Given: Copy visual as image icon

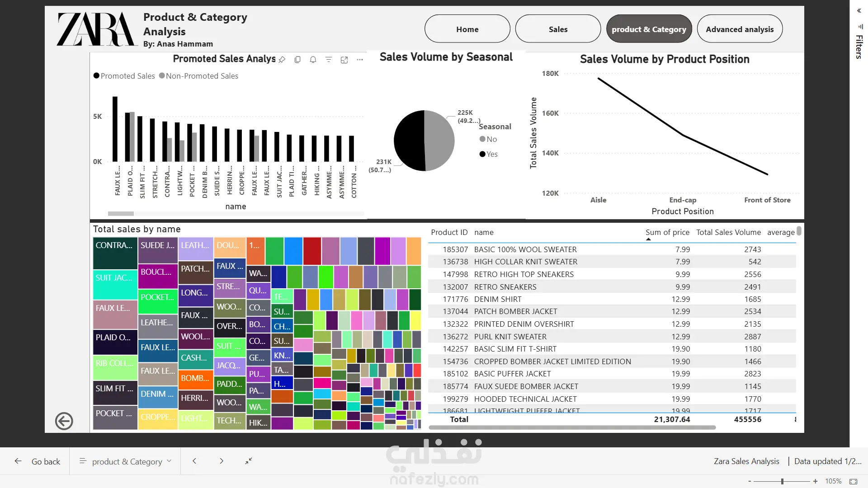Looking at the screenshot, I should click(x=297, y=60).
